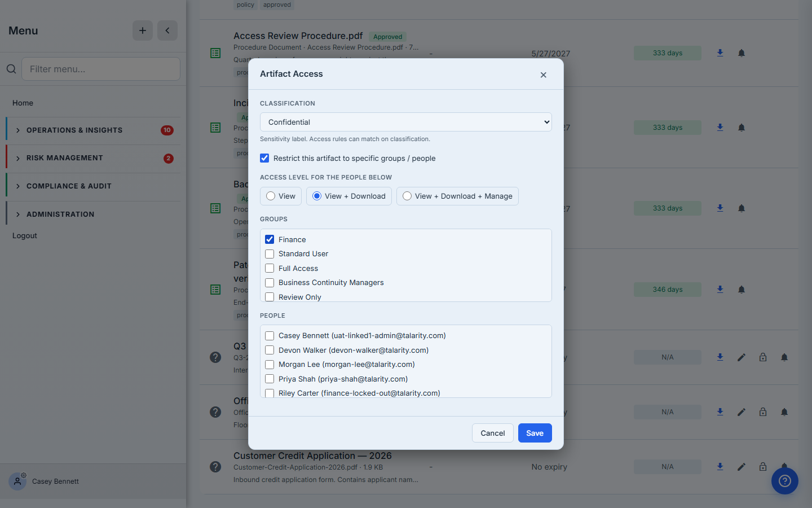Click bell icon in the Office row
This screenshot has width=812, height=508.
(x=784, y=412)
